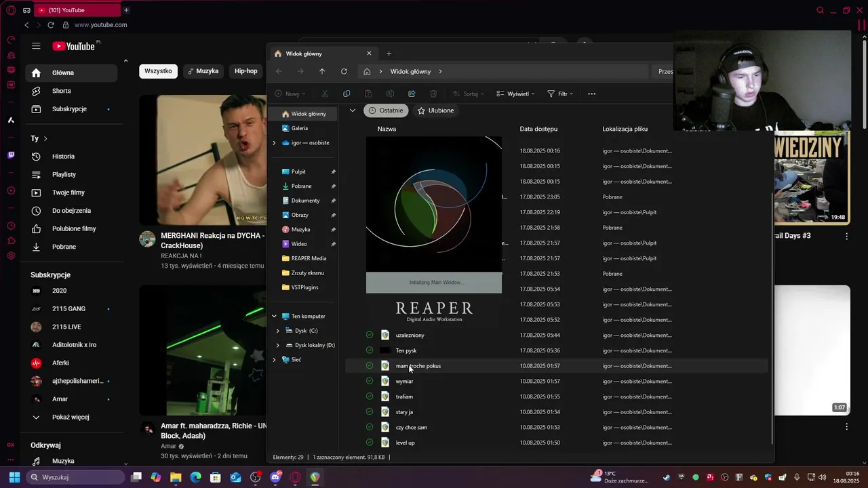
Task: Click the Delete trash icon in Explorer
Action: point(433,94)
